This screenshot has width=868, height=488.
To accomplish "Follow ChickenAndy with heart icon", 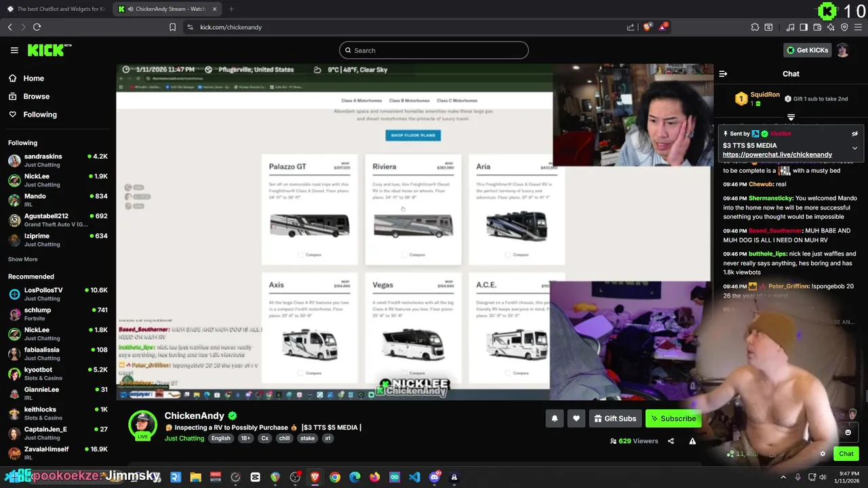I will (x=576, y=418).
